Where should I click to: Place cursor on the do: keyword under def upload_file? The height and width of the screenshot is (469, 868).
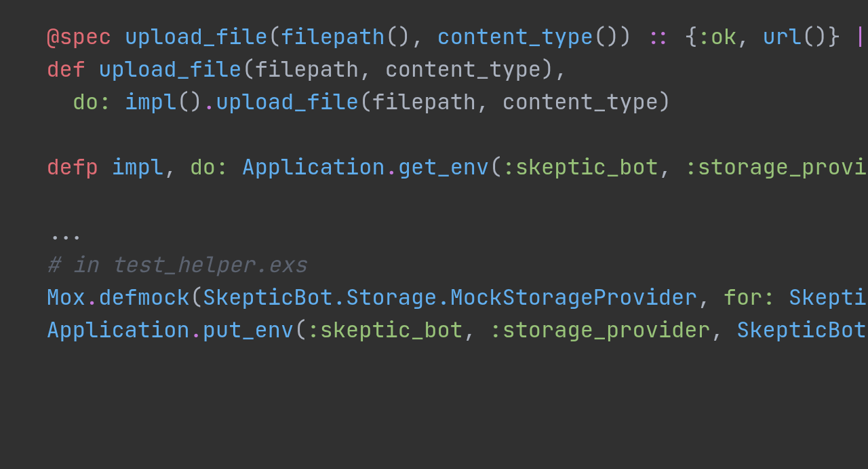pos(92,102)
